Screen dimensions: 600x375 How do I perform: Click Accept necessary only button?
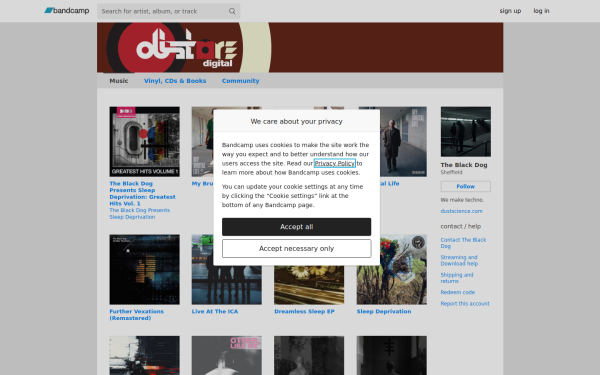coord(297,249)
